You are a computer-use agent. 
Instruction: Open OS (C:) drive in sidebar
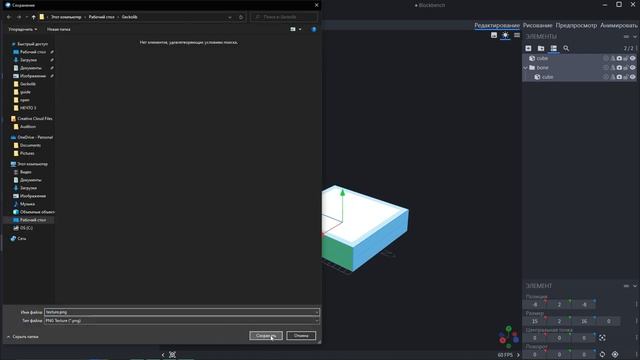26,228
